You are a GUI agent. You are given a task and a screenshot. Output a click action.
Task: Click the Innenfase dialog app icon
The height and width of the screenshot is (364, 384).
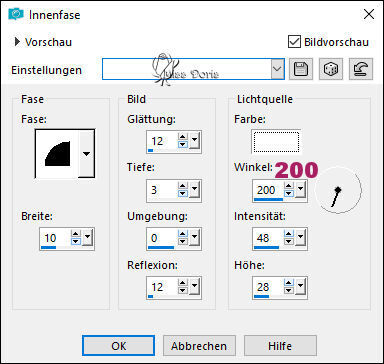point(16,14)
